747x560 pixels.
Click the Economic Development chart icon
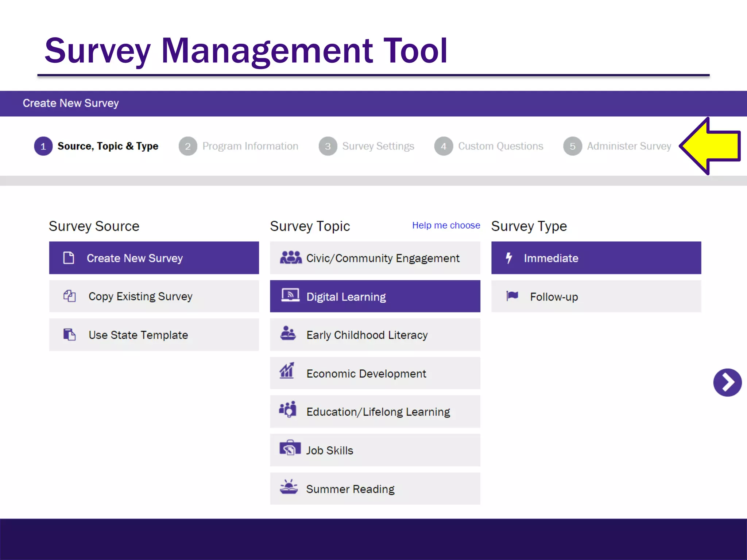pyautogui.click(x=287, y=371)
